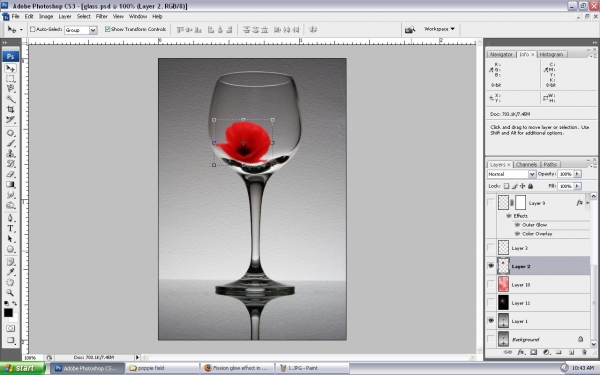Select the Slice tool
The height and width of the screenshot is (375, 600).
click(x=10, y=120)
